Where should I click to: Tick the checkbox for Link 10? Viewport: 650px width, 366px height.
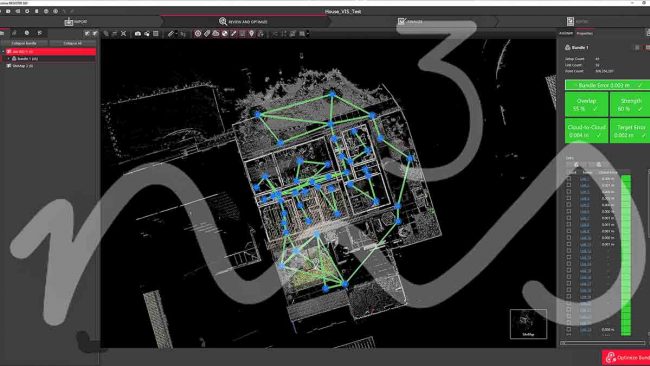click(569, 238)
